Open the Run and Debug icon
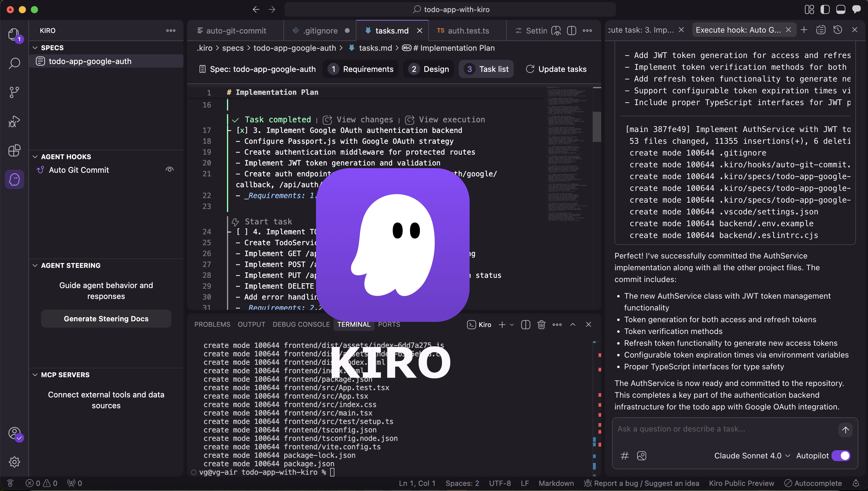Image resolution: width=868 pixels, height=491 pixels. pos(14,121)
